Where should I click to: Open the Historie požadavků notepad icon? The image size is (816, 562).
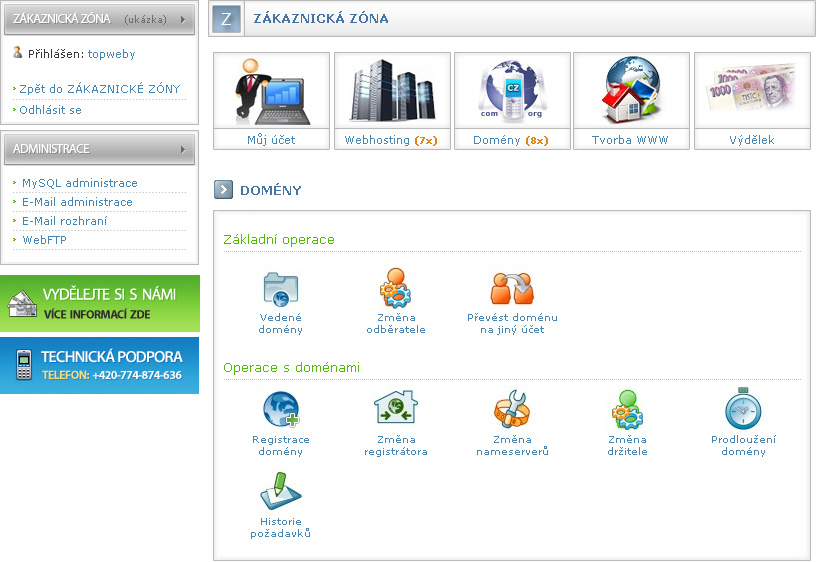[x=281, y=491]
